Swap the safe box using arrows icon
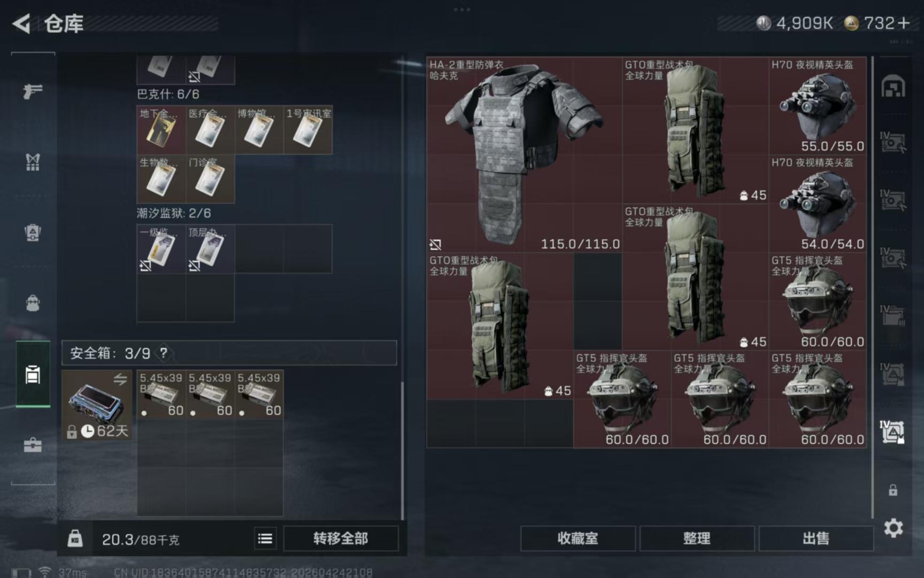 (x=120, y=379)
